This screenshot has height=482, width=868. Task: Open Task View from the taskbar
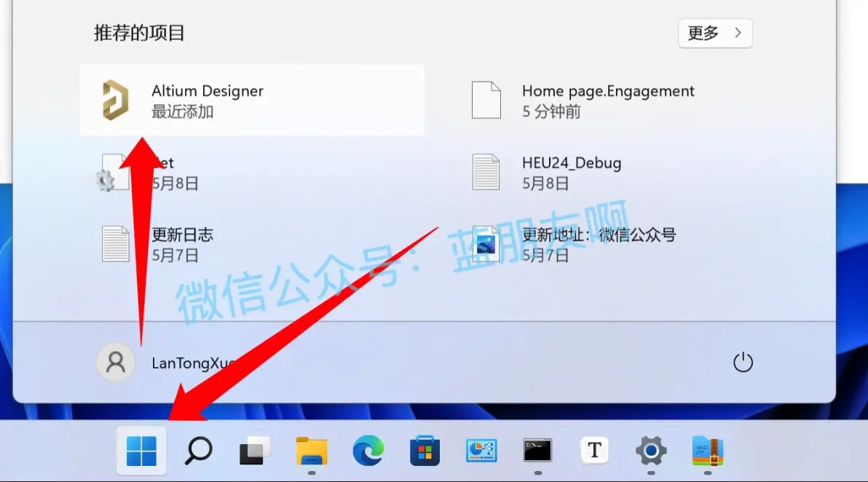(x=255, y=451)
